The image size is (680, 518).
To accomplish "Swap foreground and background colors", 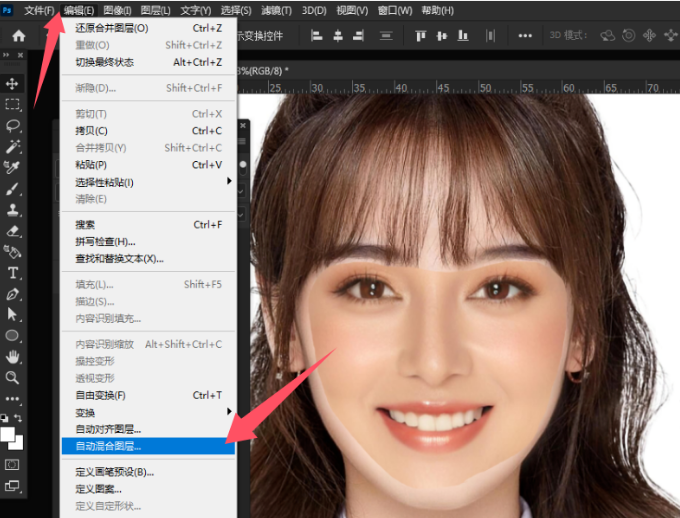I will tap(18, 418).
